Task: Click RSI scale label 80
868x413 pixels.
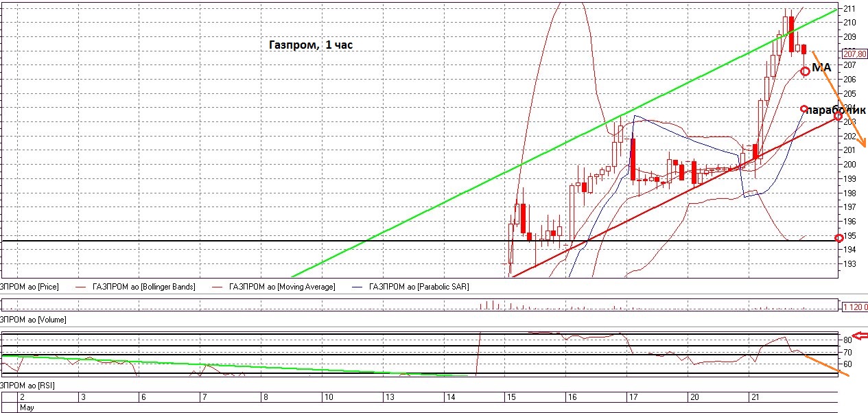Action: (848, 340)
